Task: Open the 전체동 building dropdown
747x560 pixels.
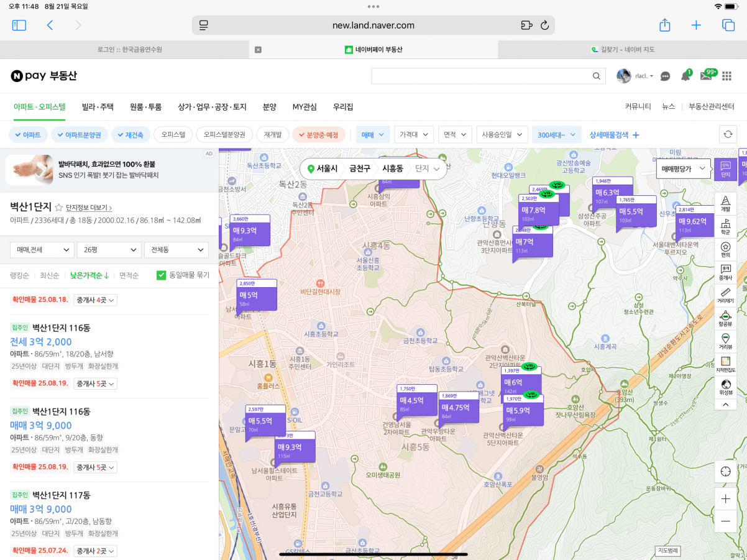Action: [x=176, y=250]
